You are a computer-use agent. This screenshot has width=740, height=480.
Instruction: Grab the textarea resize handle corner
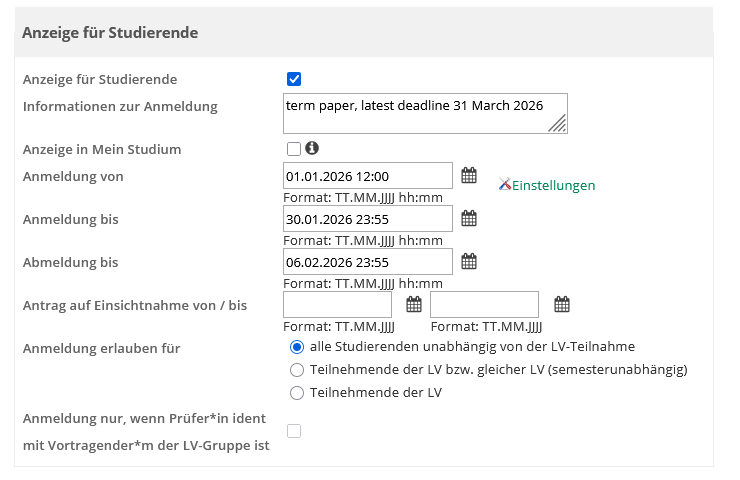click(559, 125)
